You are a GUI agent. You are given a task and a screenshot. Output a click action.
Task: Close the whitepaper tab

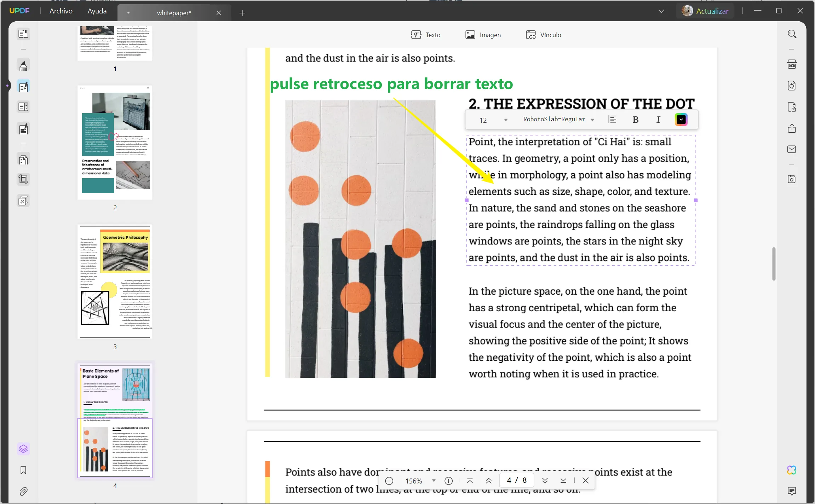219,13
